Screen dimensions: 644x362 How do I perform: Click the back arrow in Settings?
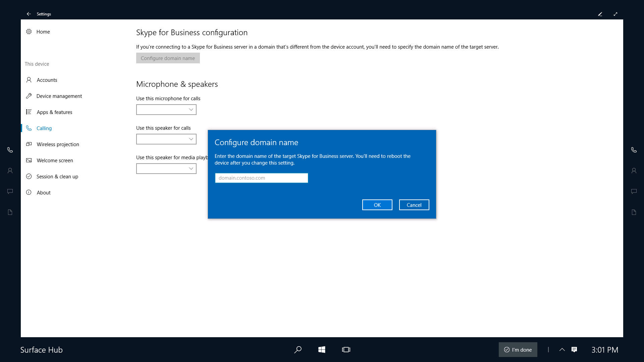(29, 14)
